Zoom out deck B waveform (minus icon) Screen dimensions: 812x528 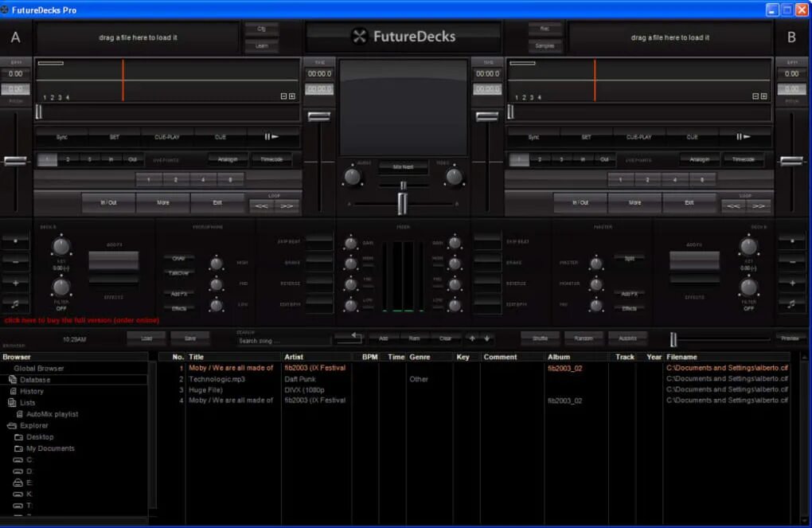click(755, 96)
